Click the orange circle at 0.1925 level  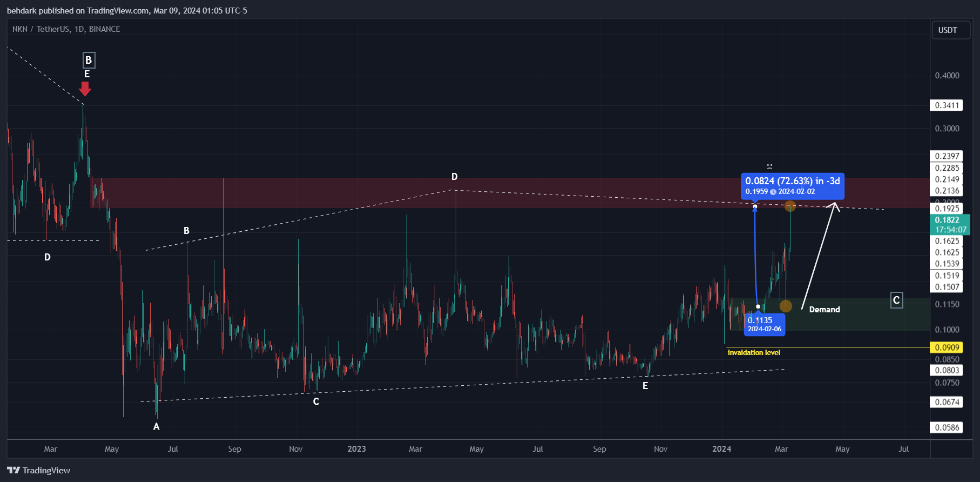(x=790, y=206)
